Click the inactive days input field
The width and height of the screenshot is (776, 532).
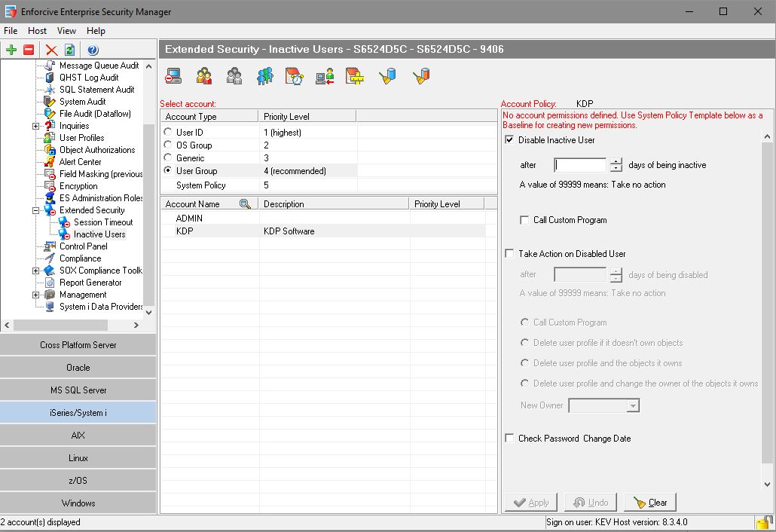580,165
